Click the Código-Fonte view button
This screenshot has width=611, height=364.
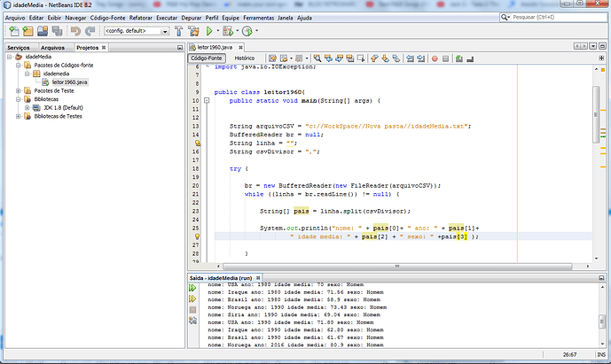[207, 58]
